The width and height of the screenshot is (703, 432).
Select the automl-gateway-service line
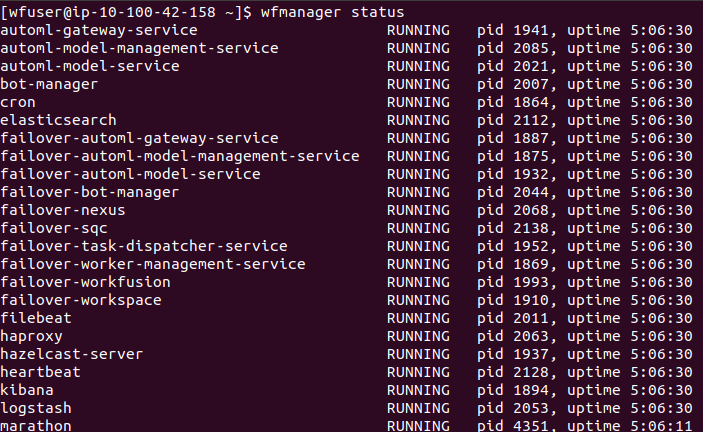(346, 30)
